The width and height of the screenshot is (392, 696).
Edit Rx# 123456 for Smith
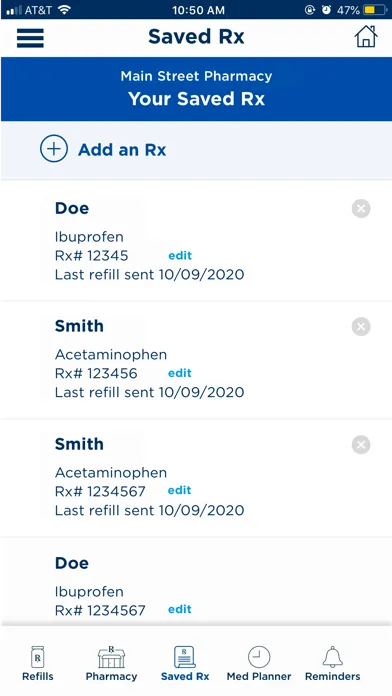[x=180, y=373]
